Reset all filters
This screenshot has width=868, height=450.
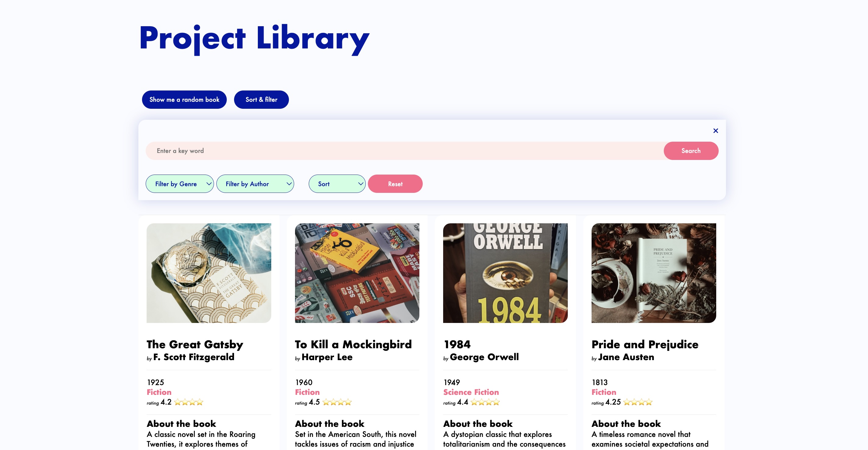tap(395, 184)
